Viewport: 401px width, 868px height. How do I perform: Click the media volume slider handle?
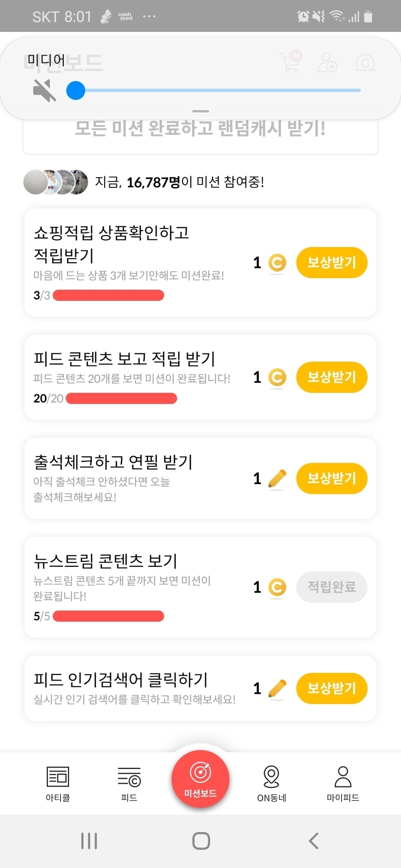tap(76, 90)
